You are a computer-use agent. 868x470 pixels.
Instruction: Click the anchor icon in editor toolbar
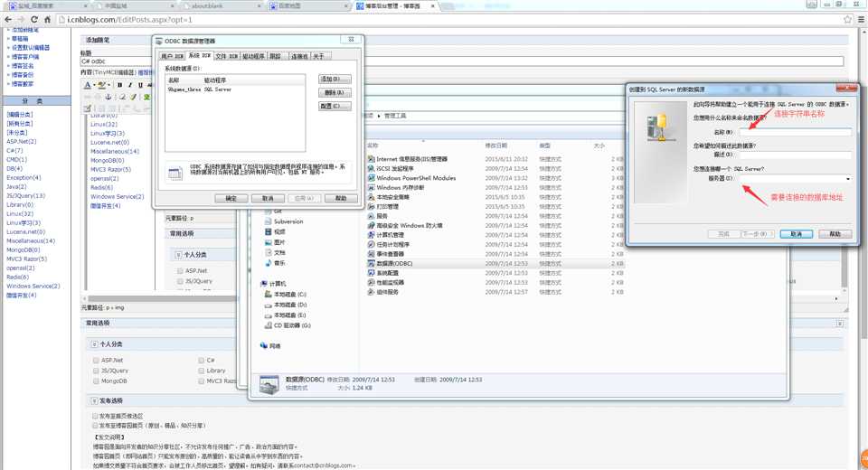click(108, 97)
